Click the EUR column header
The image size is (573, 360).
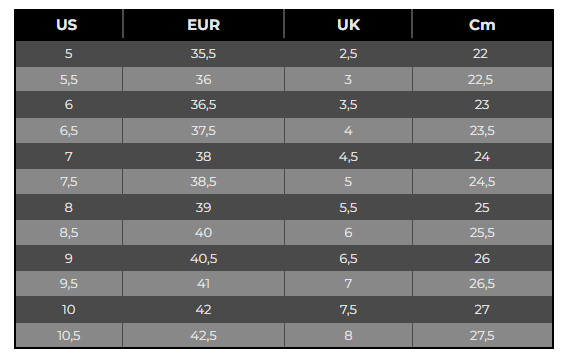tap(204, 25)
